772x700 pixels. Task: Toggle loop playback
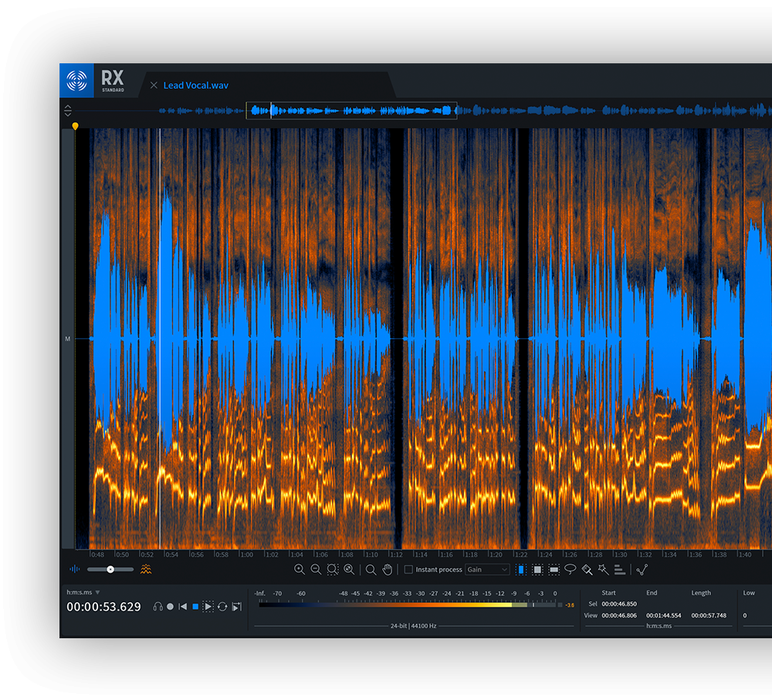(222, 607)
